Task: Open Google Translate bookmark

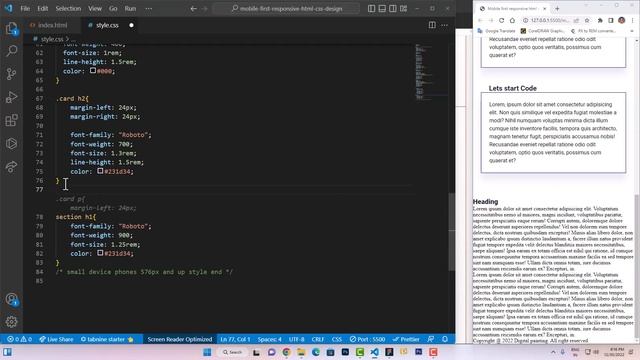Action: pyautogui.click(x=497, y=31)
